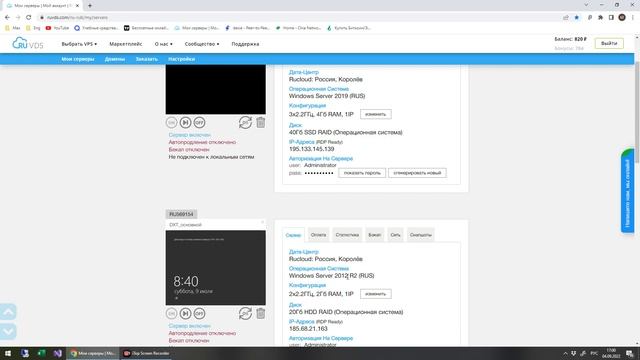
Task: Click the Баланс 820 ₽ text
Action: coord(570,39)
